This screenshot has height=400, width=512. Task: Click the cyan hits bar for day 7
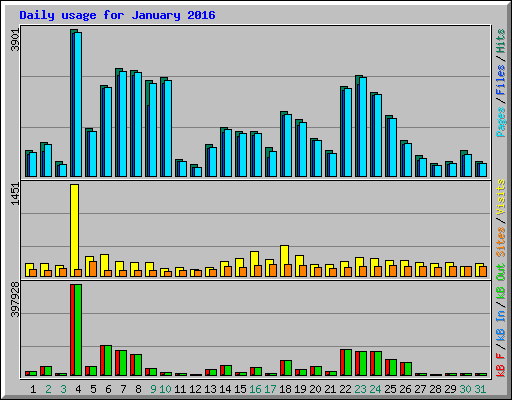point(123,124)
